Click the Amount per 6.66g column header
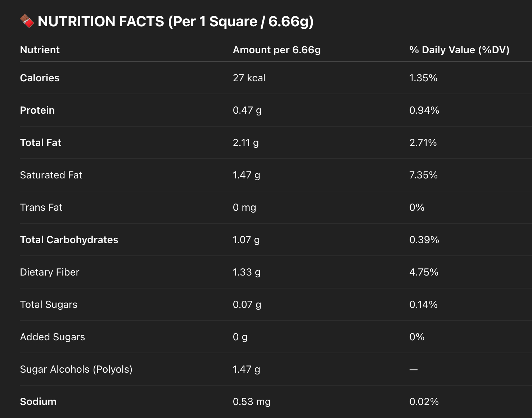The width and height of the screenshot is (532, 418). [x=277, y=50]
